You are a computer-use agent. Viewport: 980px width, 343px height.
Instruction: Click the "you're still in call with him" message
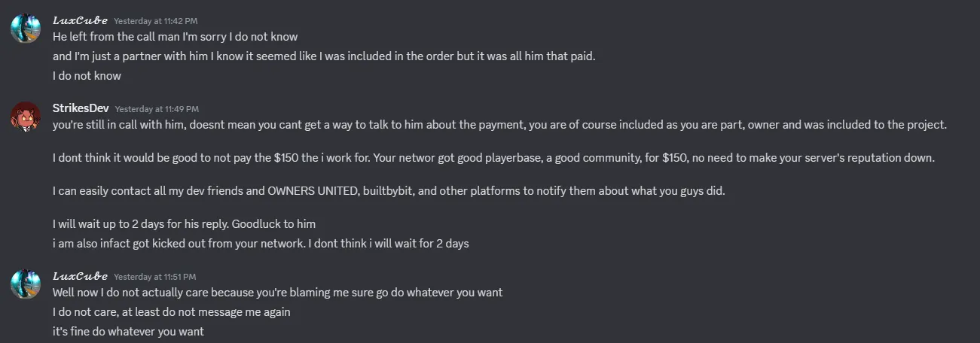tap(499, 126)
